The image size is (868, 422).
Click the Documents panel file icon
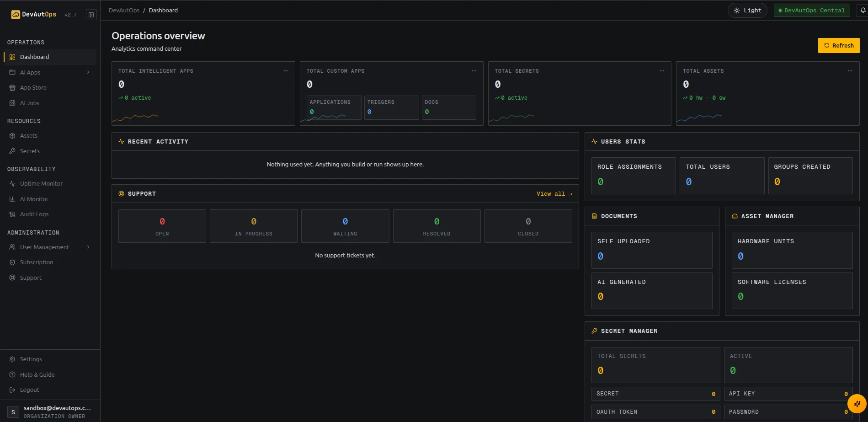pos(594,216)
